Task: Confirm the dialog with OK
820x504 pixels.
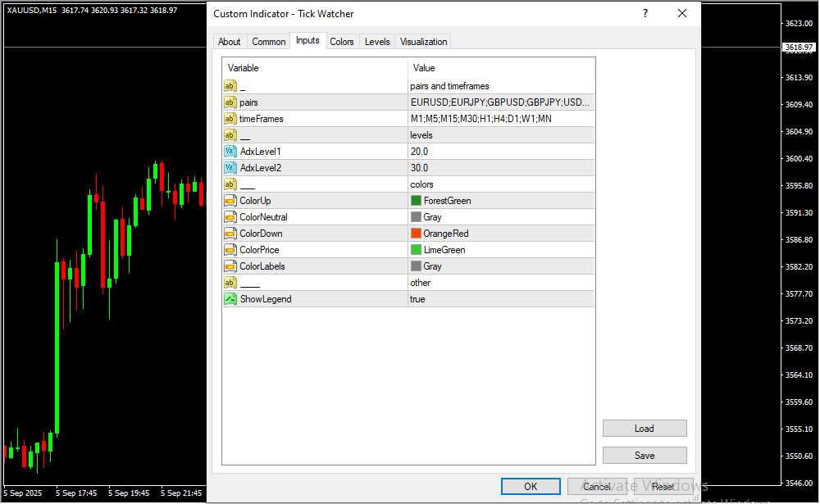Action: tap(531, 486)
